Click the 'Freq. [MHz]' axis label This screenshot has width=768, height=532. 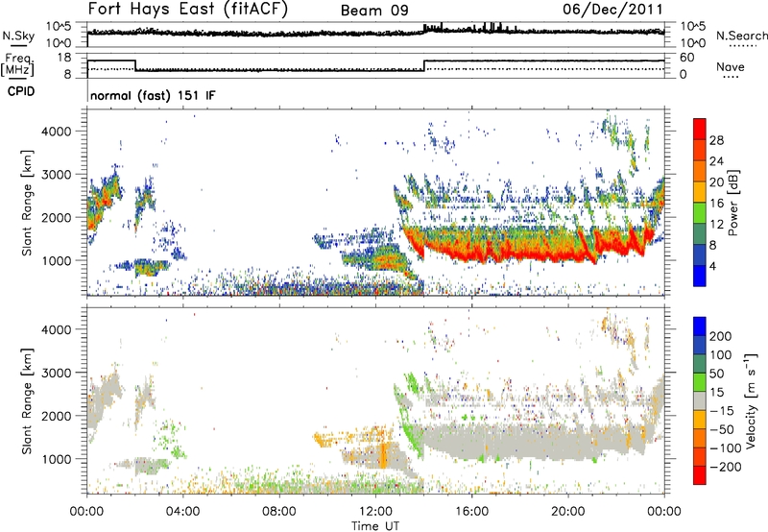(17, 65)
